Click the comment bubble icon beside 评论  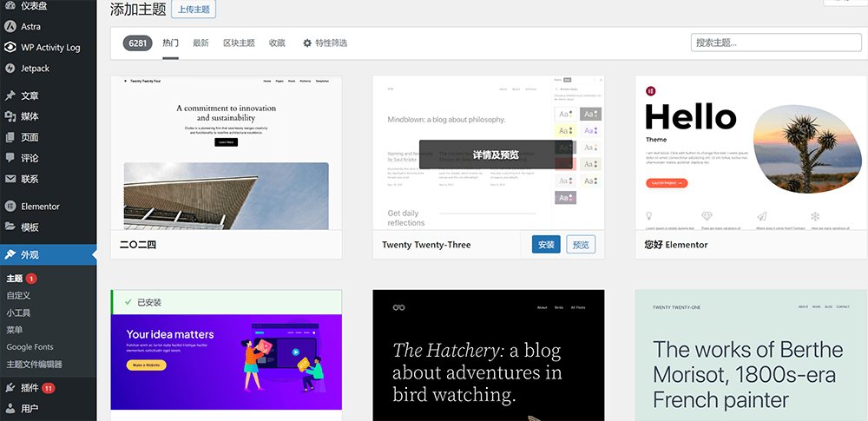click(10, 158)
